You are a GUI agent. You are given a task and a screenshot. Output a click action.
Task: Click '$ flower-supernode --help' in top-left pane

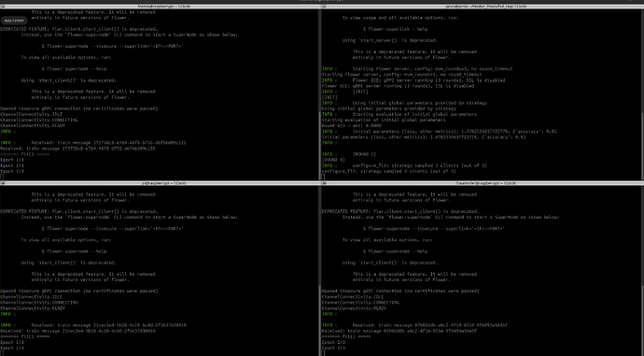74,68
